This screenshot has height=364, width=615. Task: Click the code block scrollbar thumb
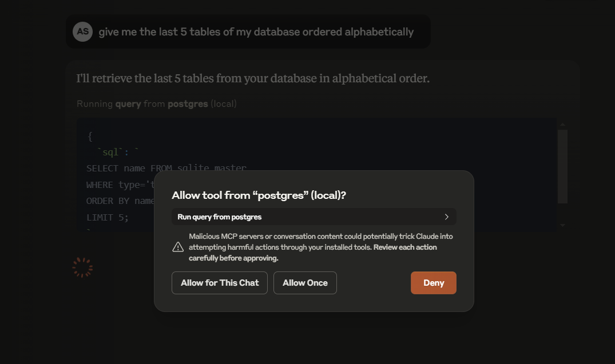(x=562, y=166)
